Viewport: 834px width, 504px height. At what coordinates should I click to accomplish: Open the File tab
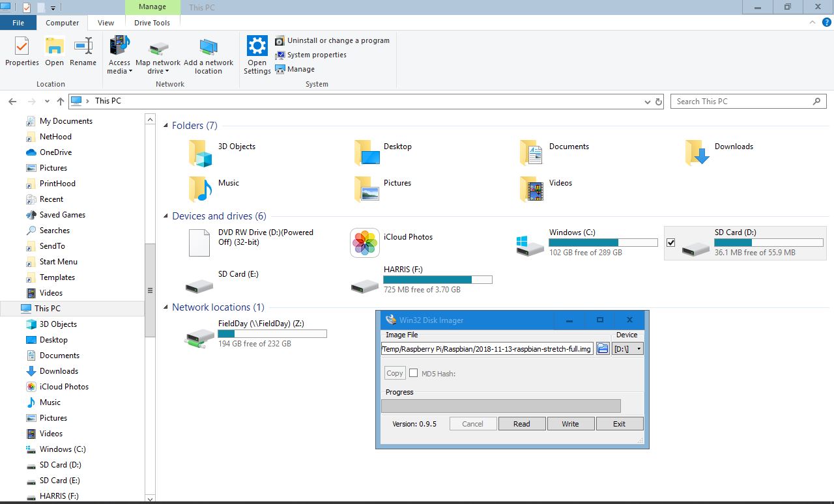(18, 23)
